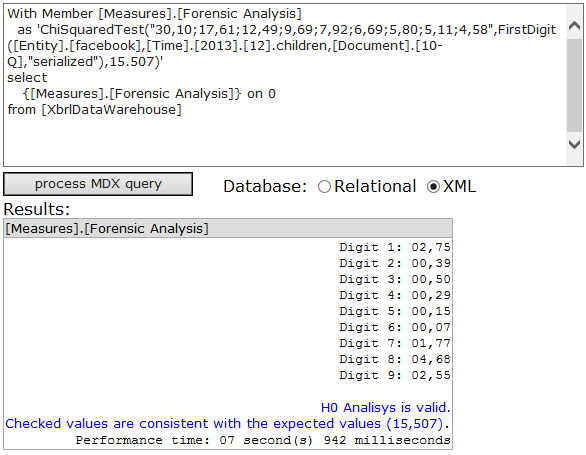Viewport: 586px width, 455px height.
Task: Click the 'Digit 2: 00,39' result line
Action: (x=395, y=263)
